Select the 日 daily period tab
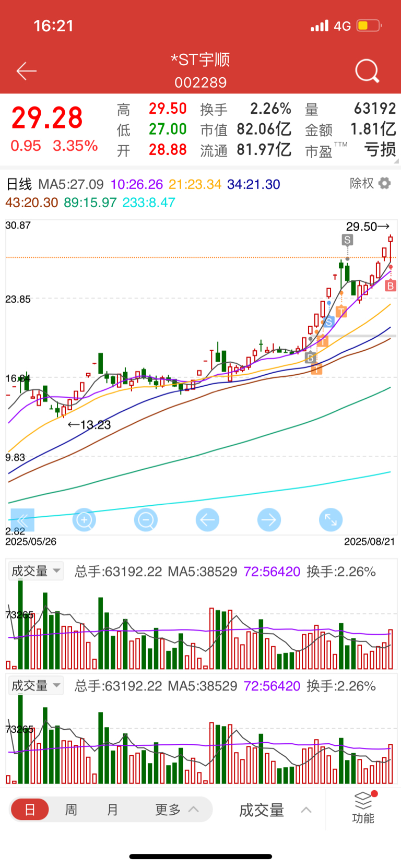The image size is (401, 868). 30,810
